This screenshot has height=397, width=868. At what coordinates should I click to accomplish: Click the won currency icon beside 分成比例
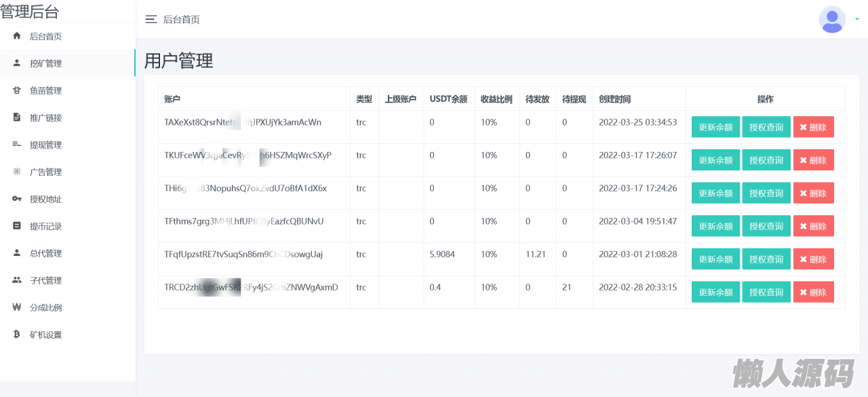pos(17,307)
